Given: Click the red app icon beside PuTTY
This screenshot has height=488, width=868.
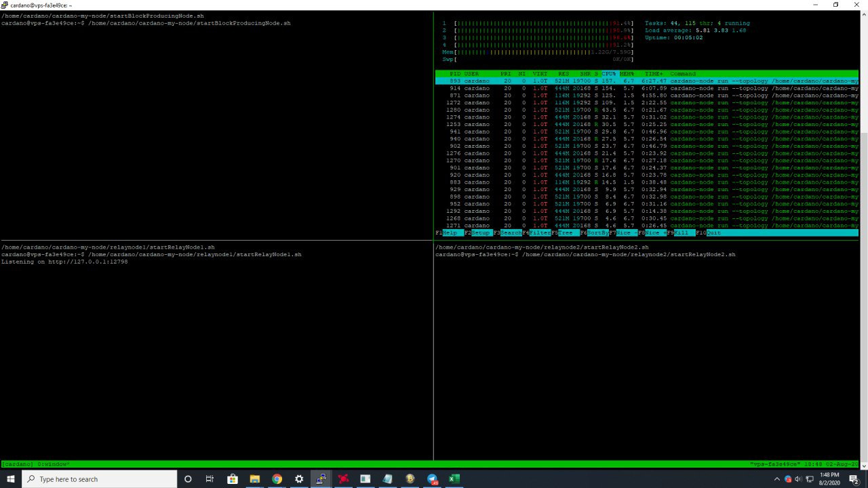Looking at the screenshot, I should [344, 479].
